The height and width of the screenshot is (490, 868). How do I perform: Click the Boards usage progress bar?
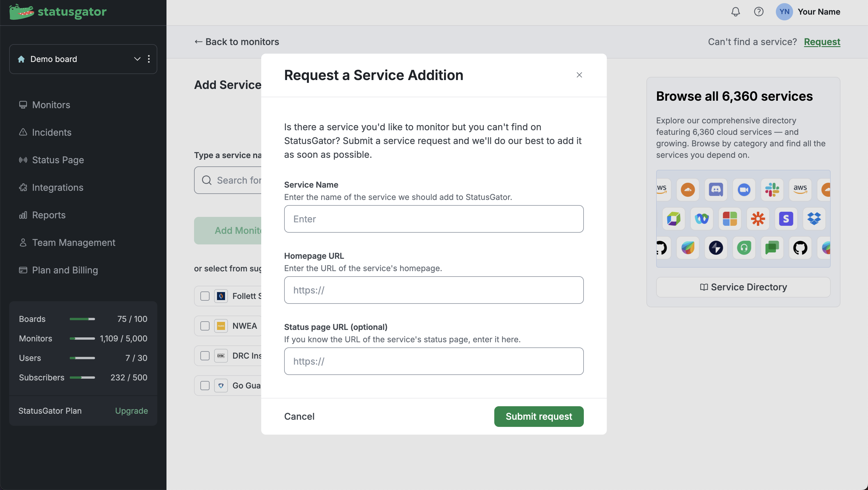click(x=82, y=319)
